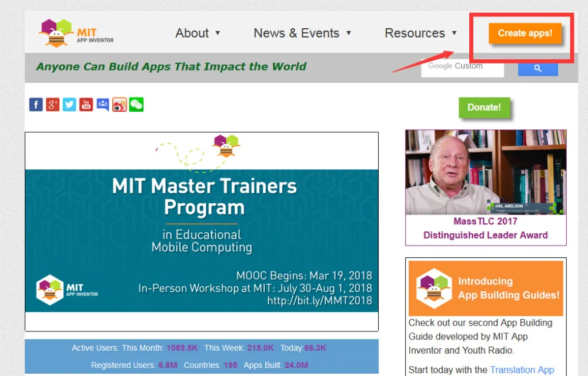588x376 pixels.
Task: Open the Weibo social icon
Action: [119, 105]
